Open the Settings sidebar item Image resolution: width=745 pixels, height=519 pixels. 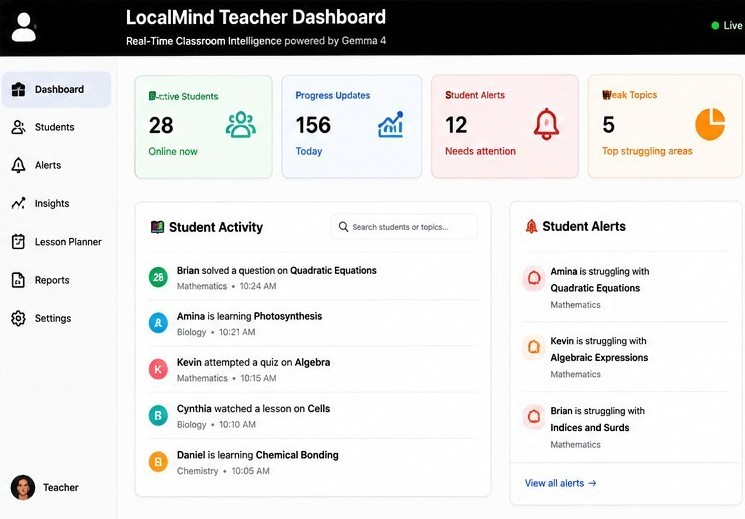(x=57, y=318)
